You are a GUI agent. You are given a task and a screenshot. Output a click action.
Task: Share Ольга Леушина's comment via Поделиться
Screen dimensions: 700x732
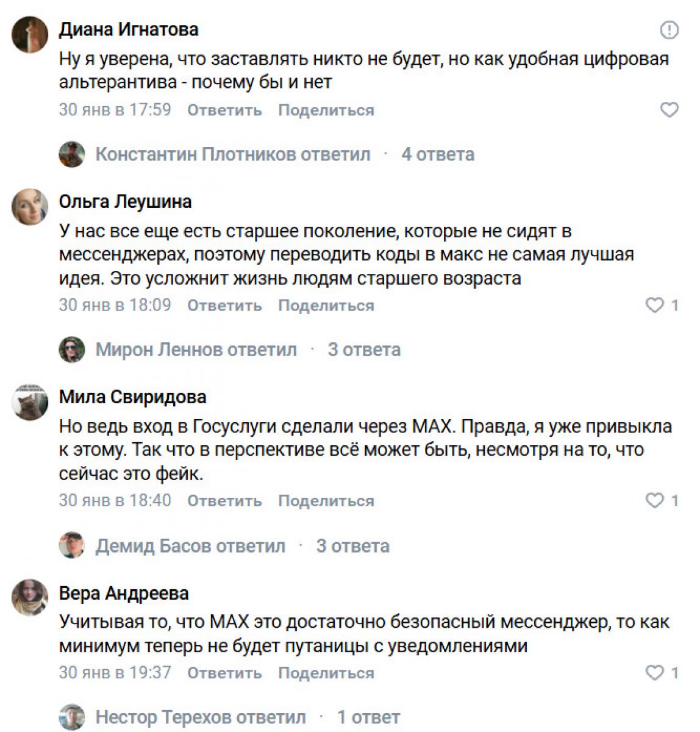326,306
